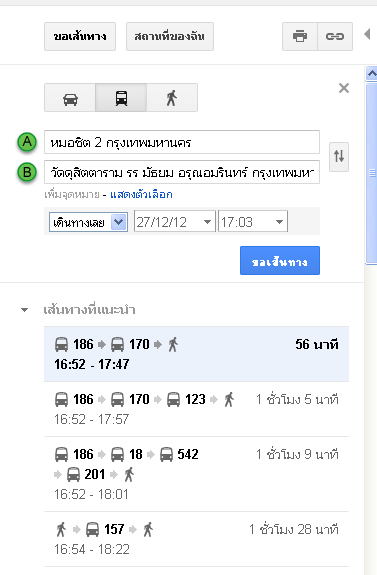377x575 pixels.
Task: Open the เดินทางเลย departure dropdown
Action: (x=88, y=222)
